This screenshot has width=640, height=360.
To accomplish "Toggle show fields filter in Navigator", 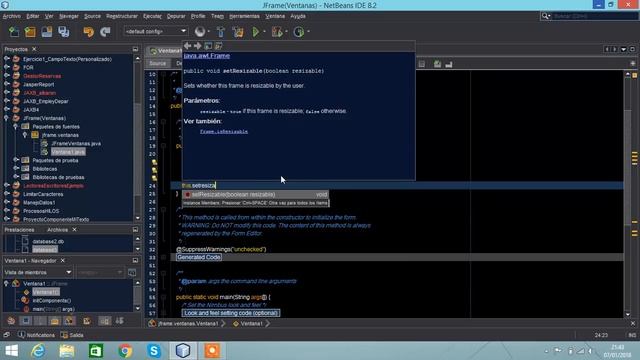I will 26,321.
